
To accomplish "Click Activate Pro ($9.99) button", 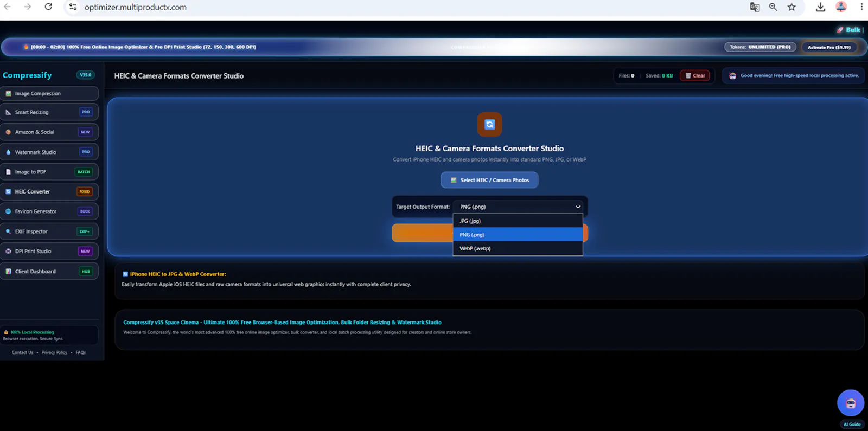I will [x=829, y=47].
